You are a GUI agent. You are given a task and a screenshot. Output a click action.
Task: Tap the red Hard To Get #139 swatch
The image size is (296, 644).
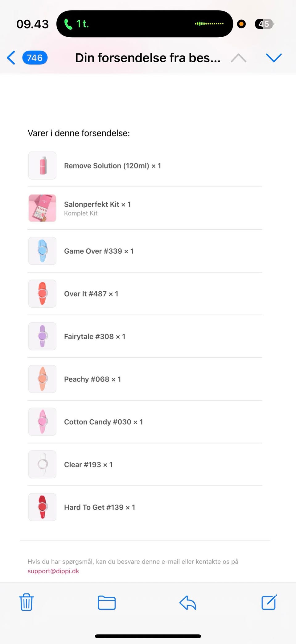click(43, 507)
